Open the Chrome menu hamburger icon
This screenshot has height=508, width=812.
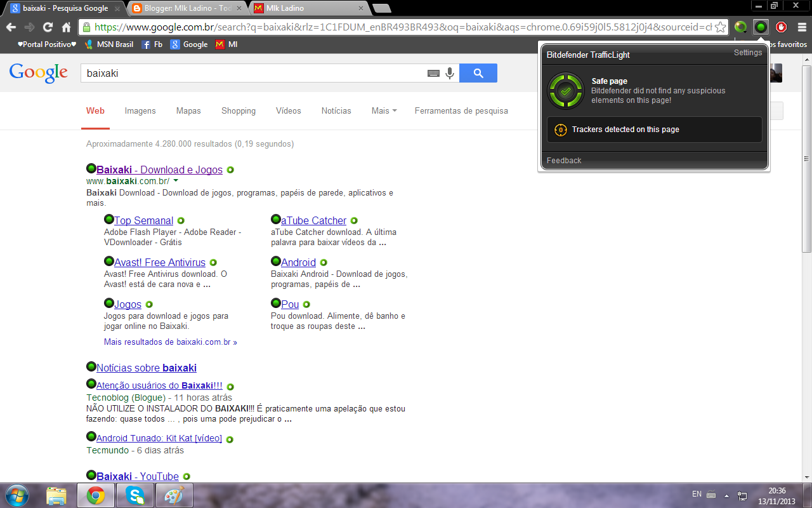tap(802, 27)
